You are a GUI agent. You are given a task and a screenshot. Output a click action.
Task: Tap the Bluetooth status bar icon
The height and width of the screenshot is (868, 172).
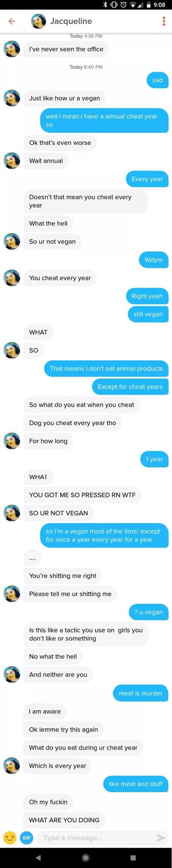pyautogui.click(x=105, y=5)
